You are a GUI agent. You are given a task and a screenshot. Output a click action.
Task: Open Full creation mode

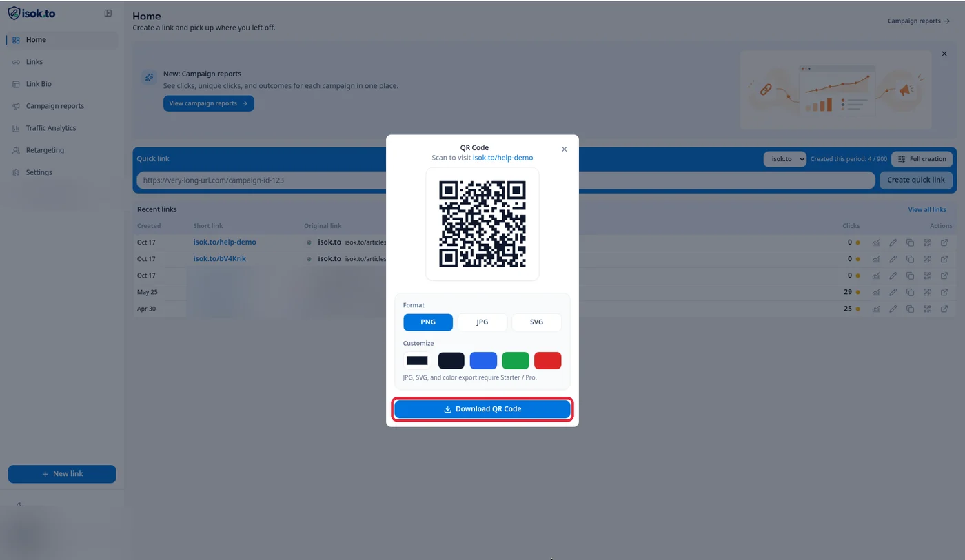click(x=922, y=159)
